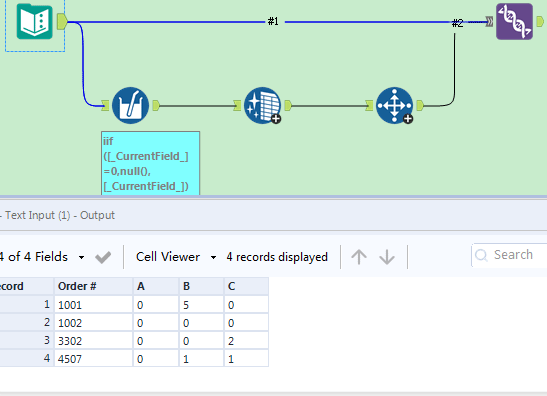Click the Multi-Field Formula input anchor
The width and height of the screenshot is (547, 396).
[105, 105]
